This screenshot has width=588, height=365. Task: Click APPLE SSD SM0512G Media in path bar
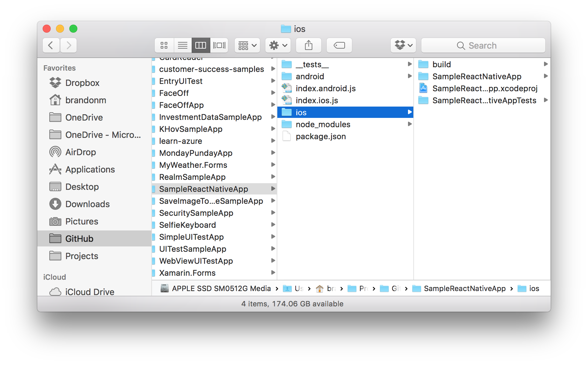point(216,288)
